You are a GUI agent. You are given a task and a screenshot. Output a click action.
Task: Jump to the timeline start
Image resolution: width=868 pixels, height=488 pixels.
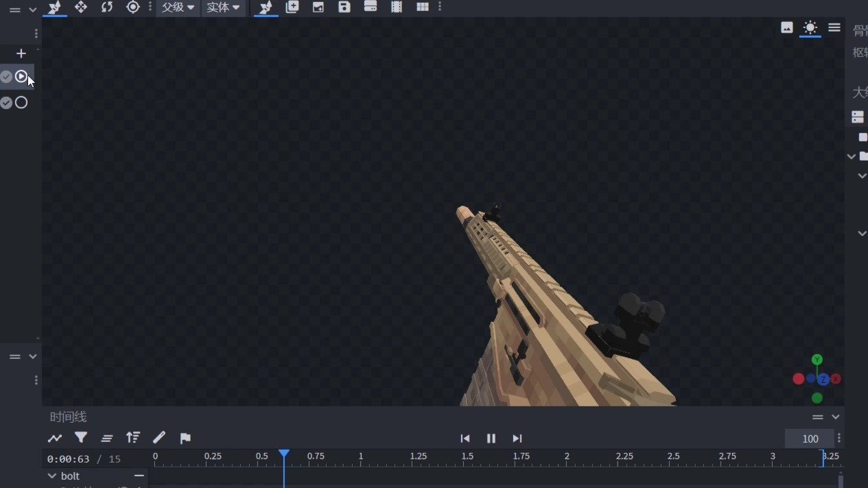pyautogui.click(x=465, y=438)
